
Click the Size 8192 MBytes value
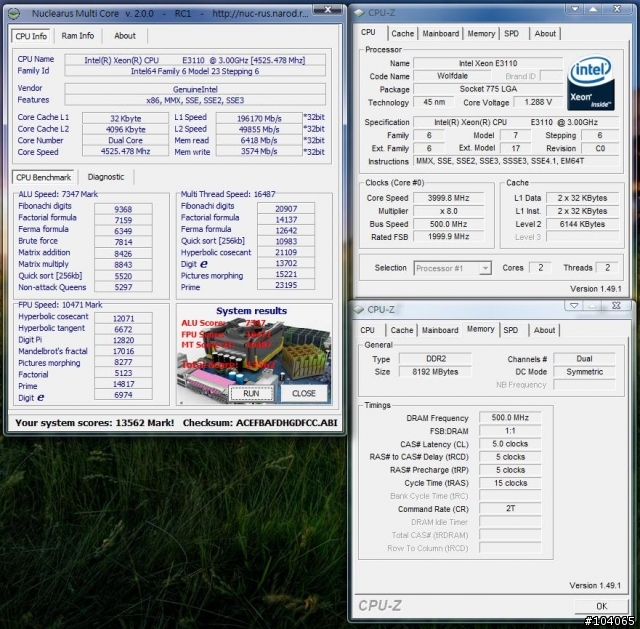click(x=436, y=372)
